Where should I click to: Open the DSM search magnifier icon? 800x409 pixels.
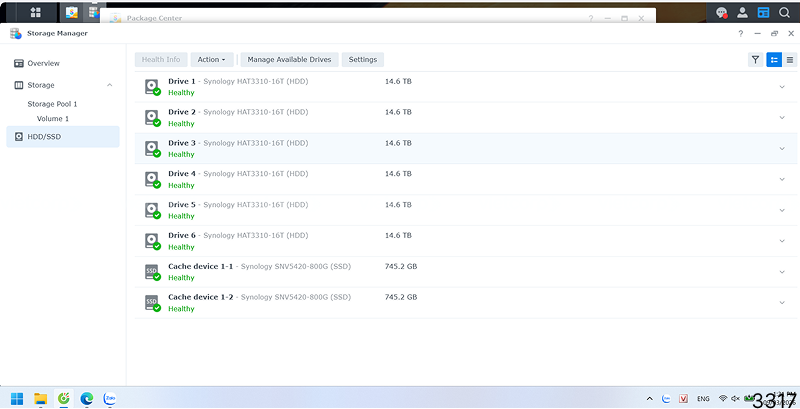784,13
